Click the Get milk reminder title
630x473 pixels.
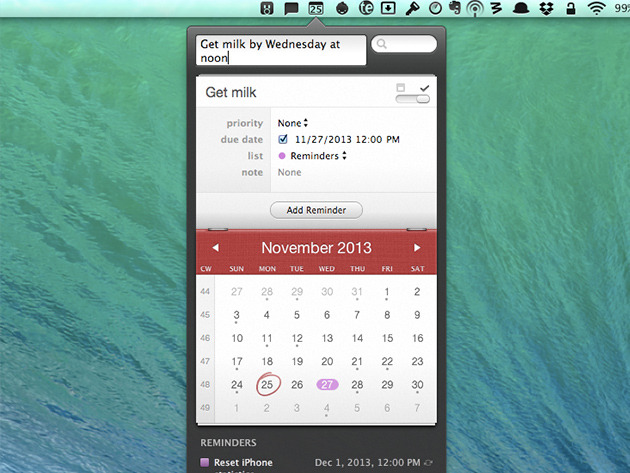coord(231,92)
